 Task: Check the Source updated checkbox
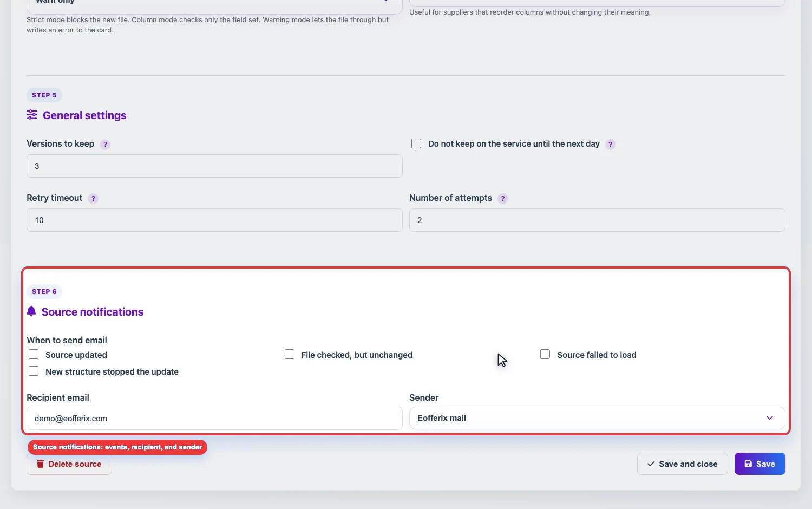coord(34,354)
